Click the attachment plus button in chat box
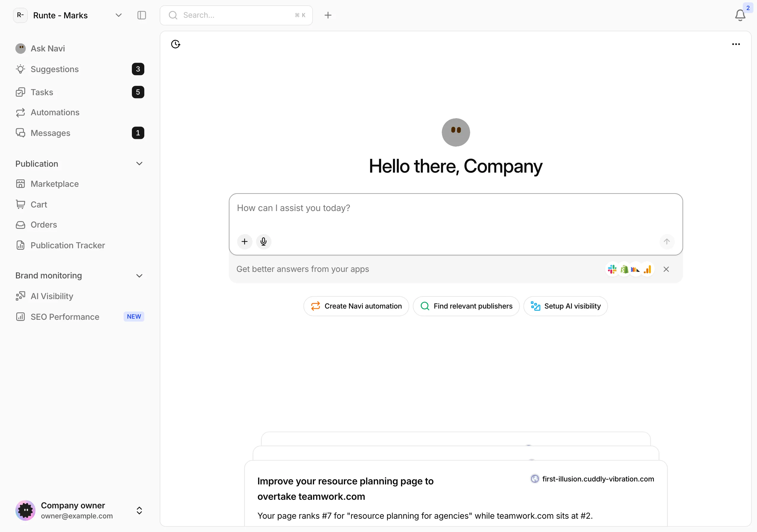The width and height of the screenshot is (757, 532). (x=244, y=241)
